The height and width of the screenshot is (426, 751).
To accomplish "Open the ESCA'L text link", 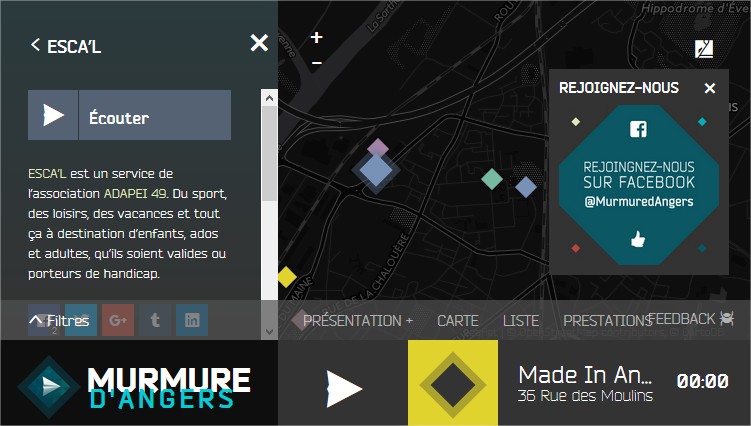I will click(47, 173).
